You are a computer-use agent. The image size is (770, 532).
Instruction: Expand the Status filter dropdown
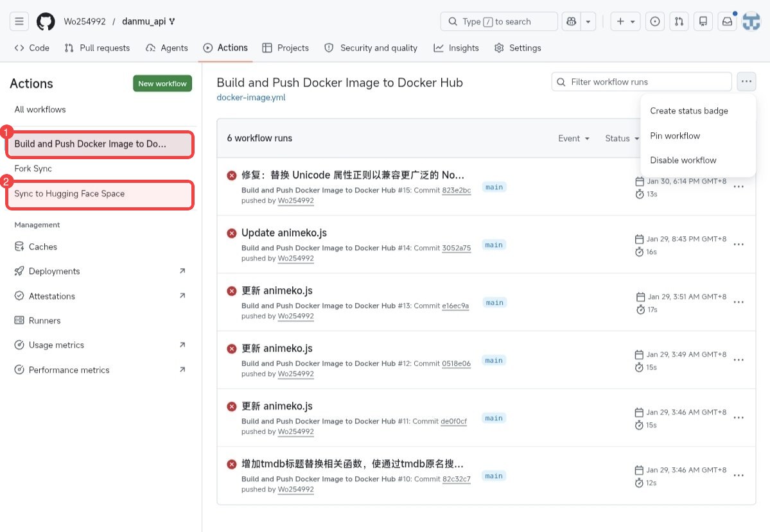click(622, 139)
